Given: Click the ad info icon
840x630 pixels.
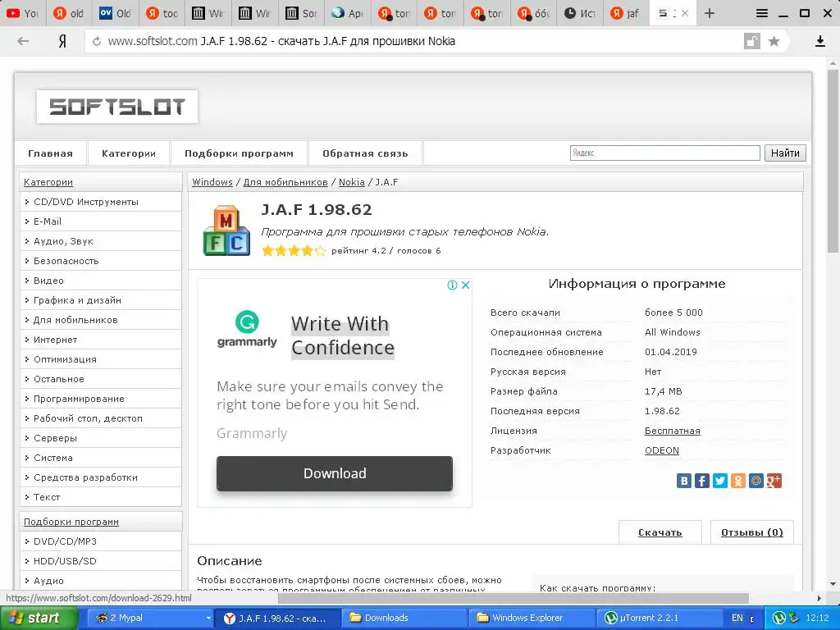Looking at the screenshot, I should click(x=452, y=285).
